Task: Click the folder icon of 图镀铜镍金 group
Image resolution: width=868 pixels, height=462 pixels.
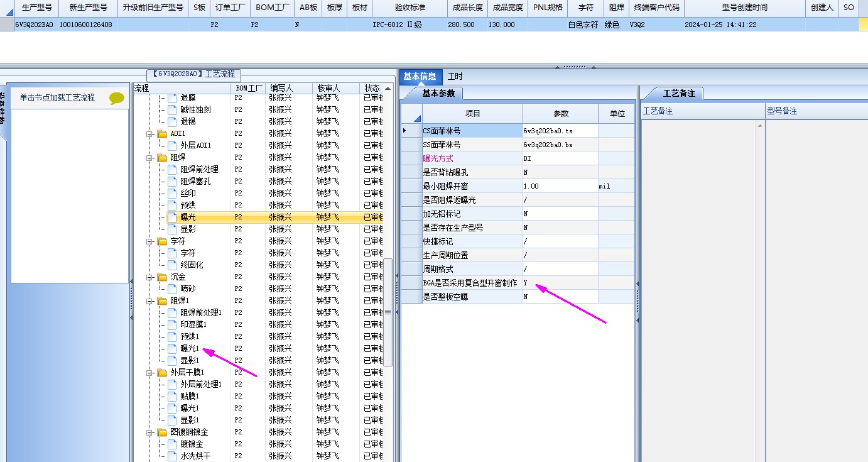Action: pos(162,432)
